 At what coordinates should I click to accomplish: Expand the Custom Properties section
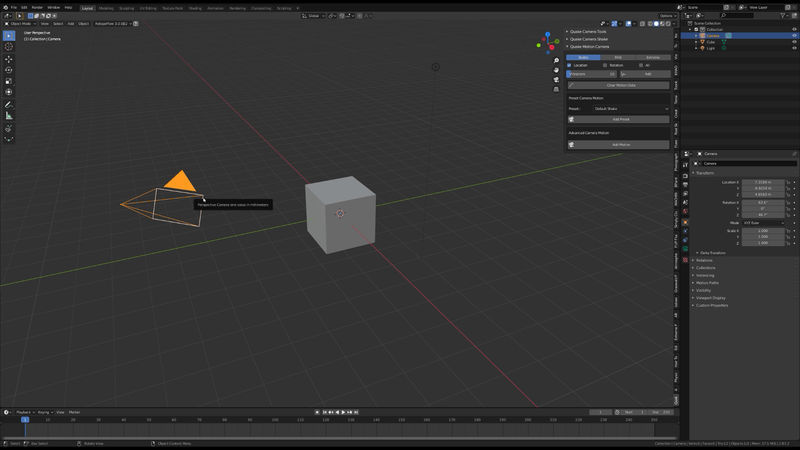pos(712,306)
